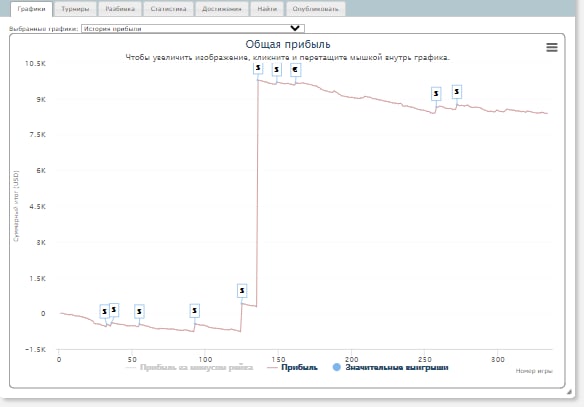The width and height of the screenshot is (584, 407).
Task: Click the 300 x-axis label
Action: (498, 359)
